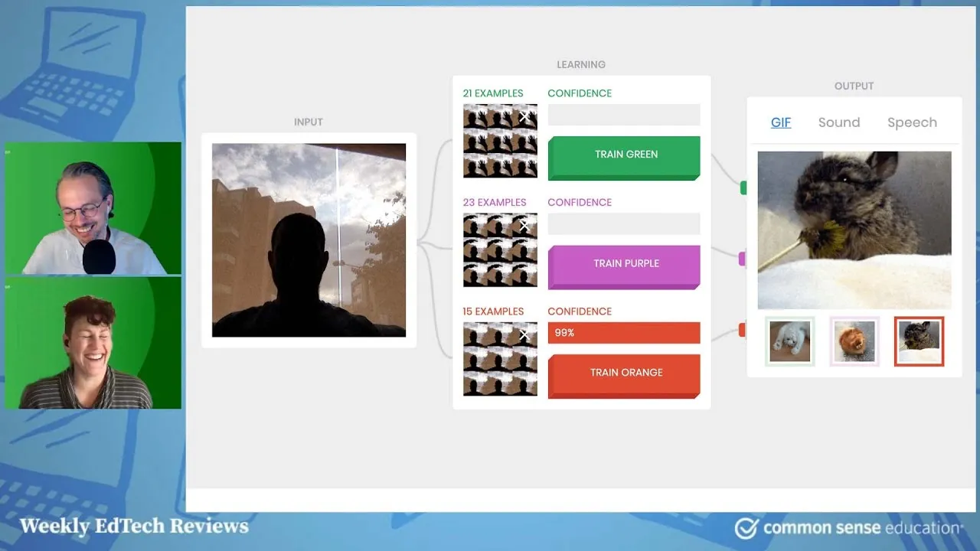Open the Speech output tab
The height and width of the screenshot is (551, 980).
point(912,122)
